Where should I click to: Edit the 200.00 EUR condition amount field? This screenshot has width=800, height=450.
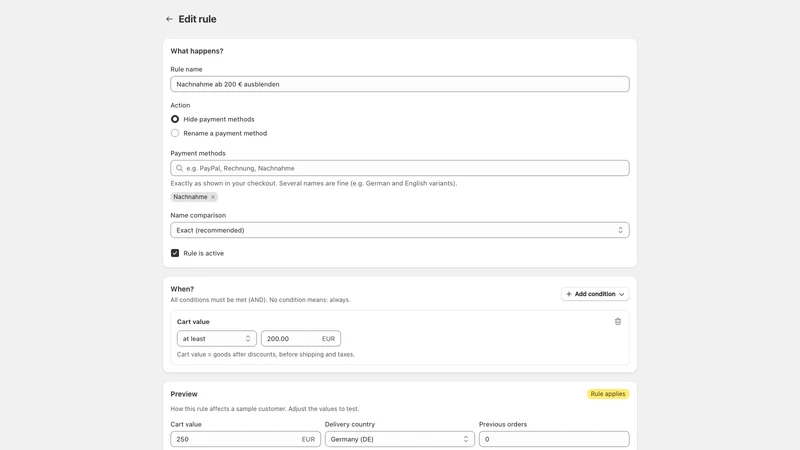[301, 339]
